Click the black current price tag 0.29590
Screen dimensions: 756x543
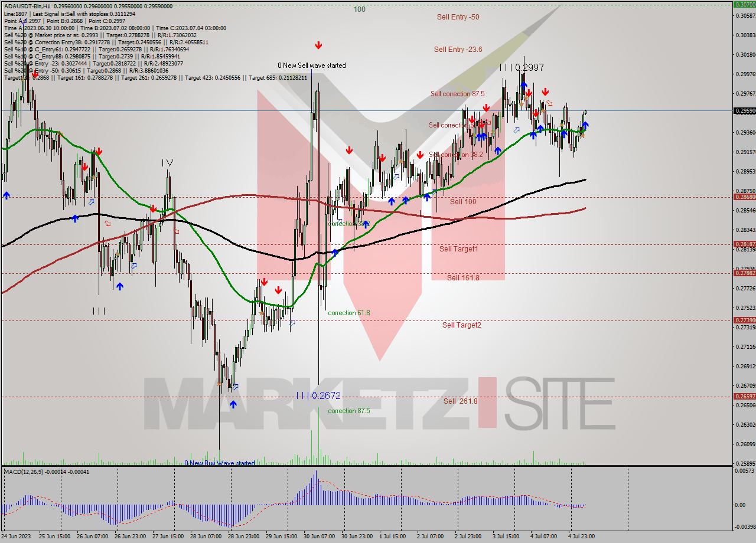click(x=744, y=110)
